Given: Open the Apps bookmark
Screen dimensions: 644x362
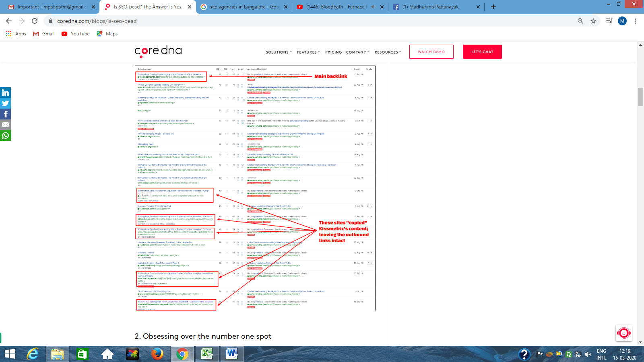Looking at the screenshot, I should (x=16, y=34).
